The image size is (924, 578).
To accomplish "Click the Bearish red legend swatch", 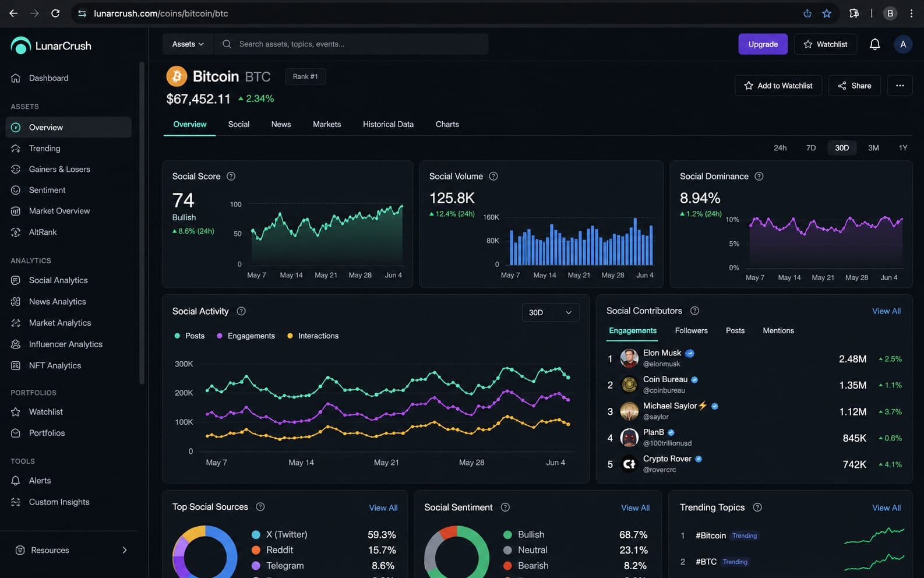I will (x=507, y=566).
